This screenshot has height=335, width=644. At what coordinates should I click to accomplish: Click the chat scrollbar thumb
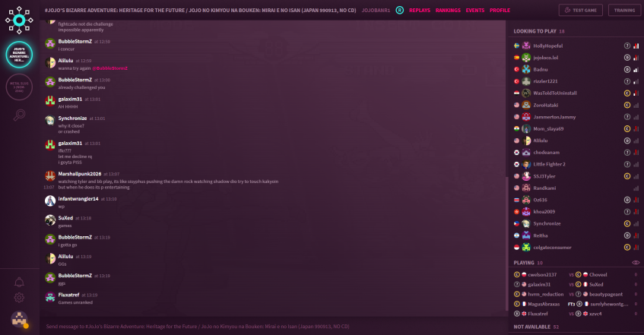pos(506,243)
